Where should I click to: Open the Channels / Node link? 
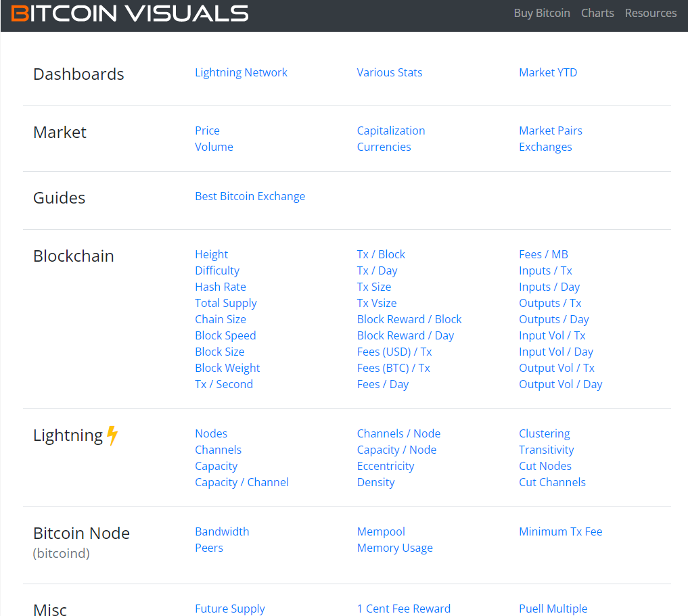[x=398, y=433]
